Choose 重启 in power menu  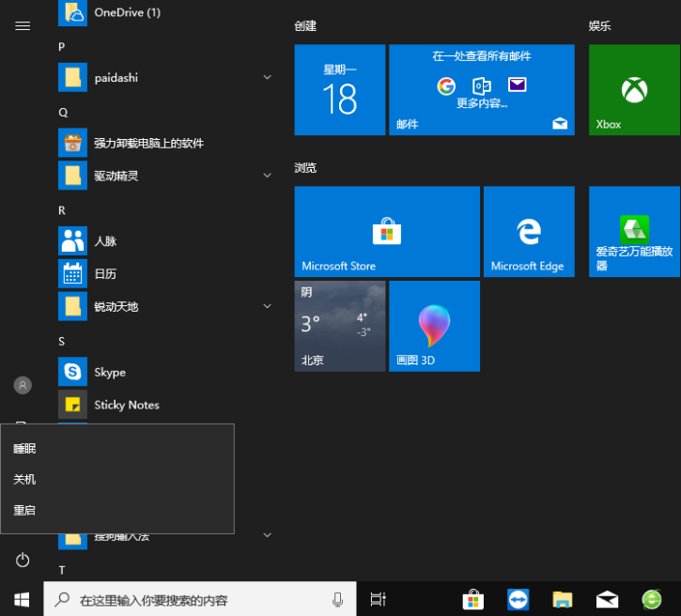point(24,510)
